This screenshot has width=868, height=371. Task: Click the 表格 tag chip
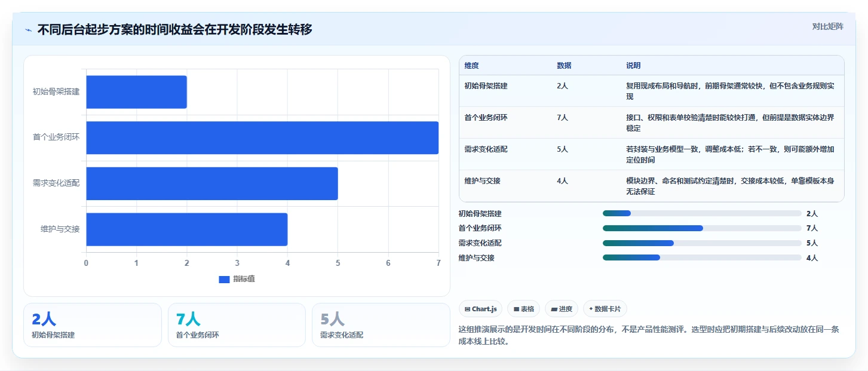pyautogui.click(x=523, y=309)
